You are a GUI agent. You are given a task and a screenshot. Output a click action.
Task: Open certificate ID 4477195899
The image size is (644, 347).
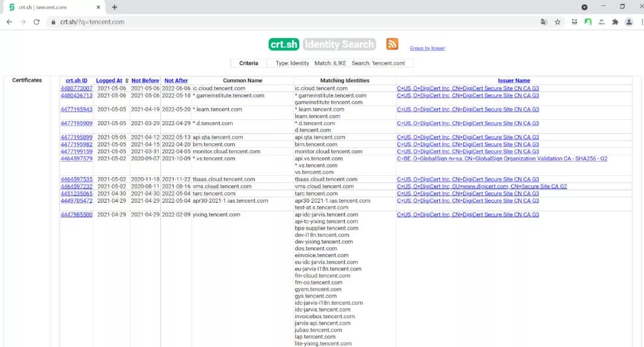[x=76, y=137]
